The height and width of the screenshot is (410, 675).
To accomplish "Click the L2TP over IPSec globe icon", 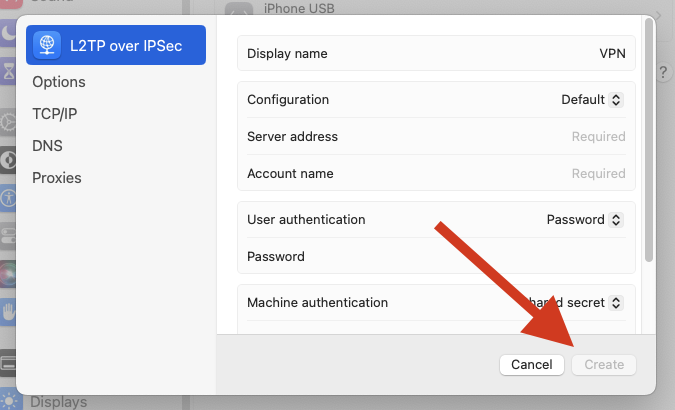I will click(48, 45).
